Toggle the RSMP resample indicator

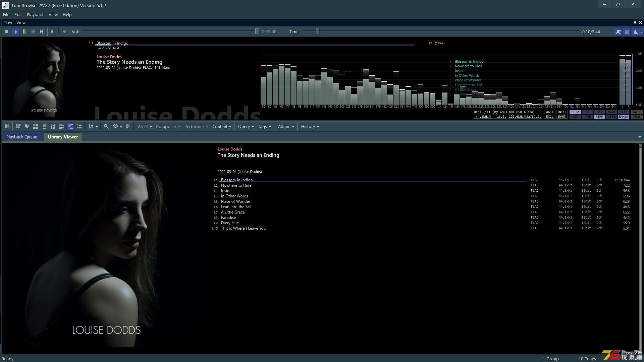599,117
